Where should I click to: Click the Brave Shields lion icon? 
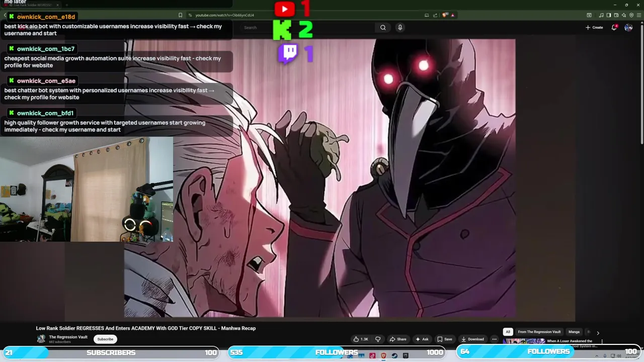444,15
